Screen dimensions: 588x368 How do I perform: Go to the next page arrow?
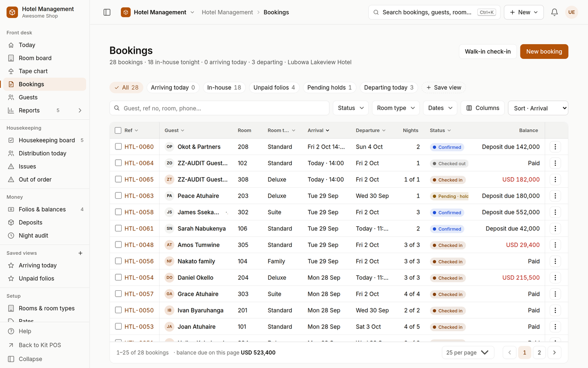click(554, 353)
